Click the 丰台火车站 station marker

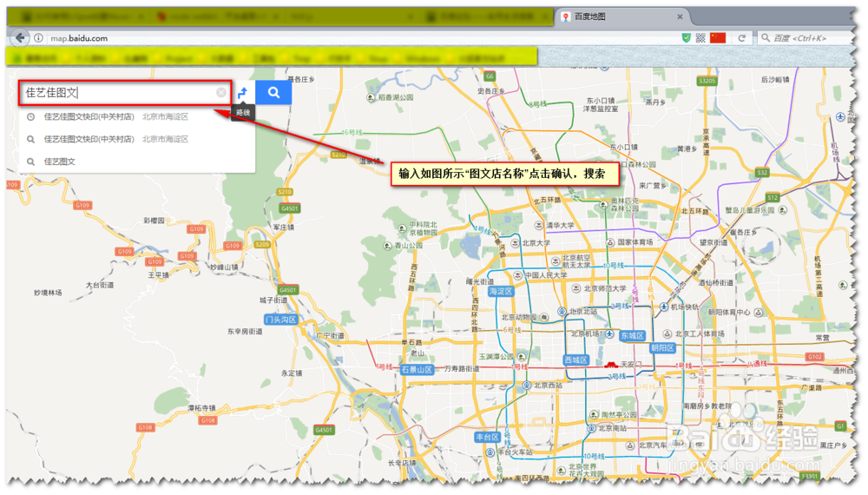pyautogui.click(x=490, y=452)
